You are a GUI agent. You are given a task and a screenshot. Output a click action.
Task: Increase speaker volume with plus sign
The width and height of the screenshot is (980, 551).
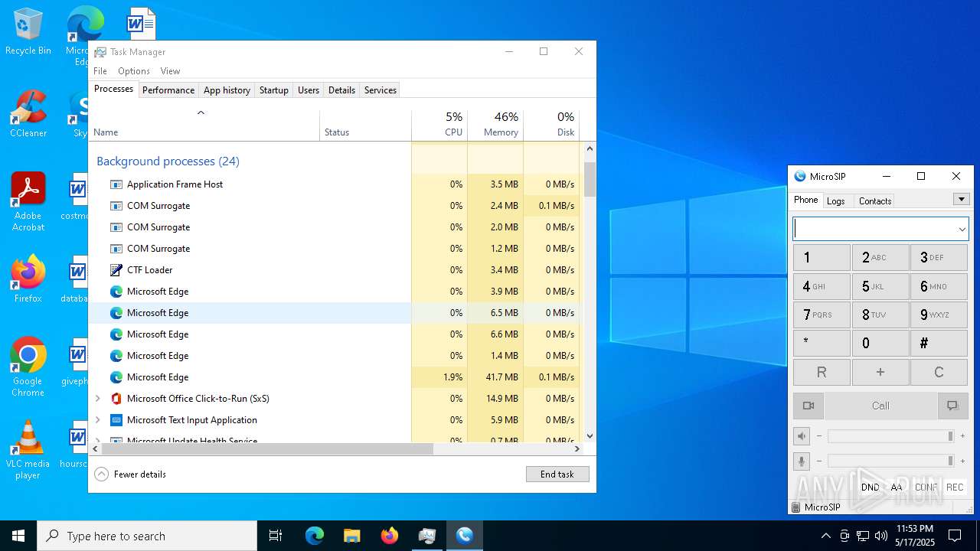click(x=962, y=436)
